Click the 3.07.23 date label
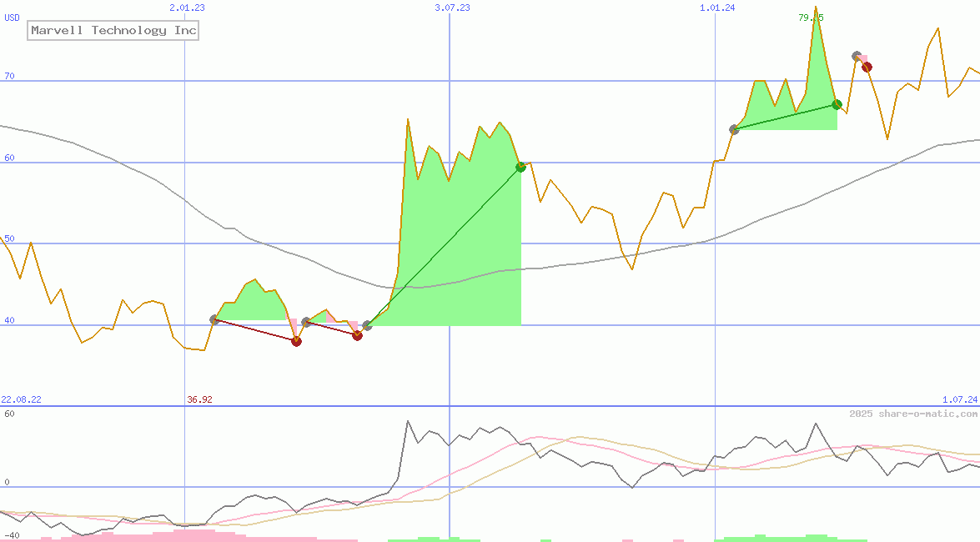The image size is (980, 542). [453, 8]
